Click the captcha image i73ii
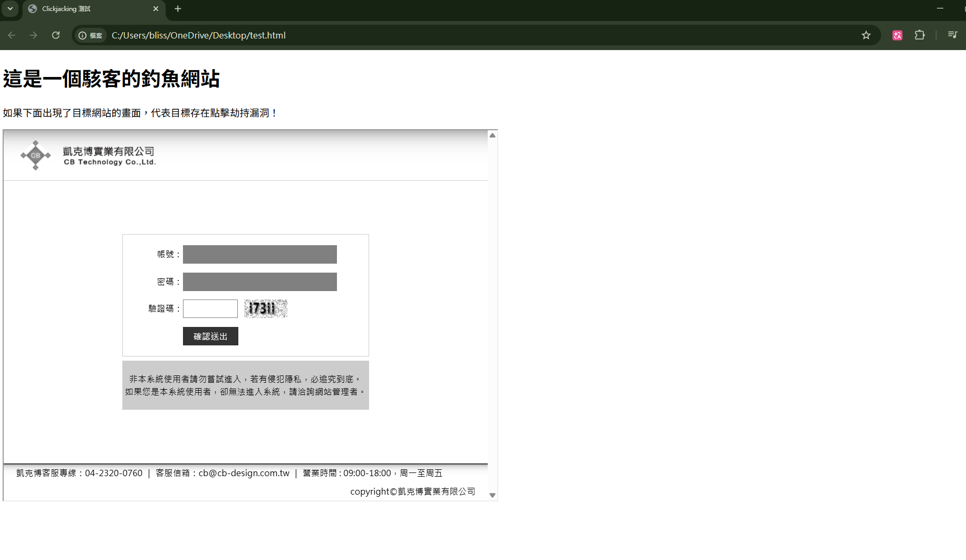The image size is (966, 560). click(266, 308)
